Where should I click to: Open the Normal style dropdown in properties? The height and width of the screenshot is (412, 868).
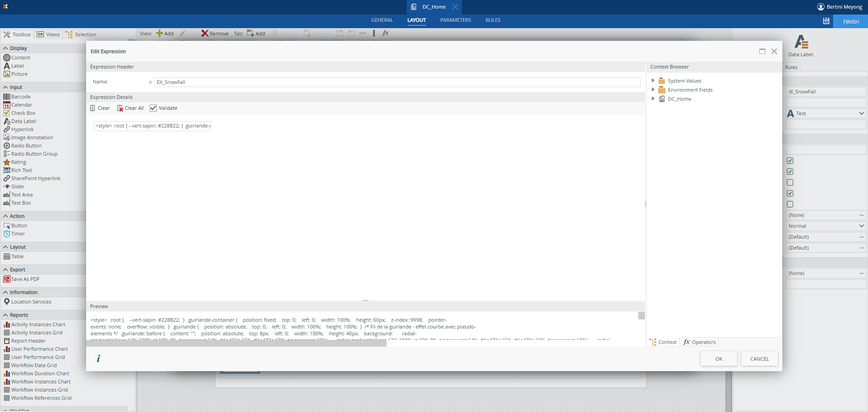pyautogui.click(x=861, y=226)
